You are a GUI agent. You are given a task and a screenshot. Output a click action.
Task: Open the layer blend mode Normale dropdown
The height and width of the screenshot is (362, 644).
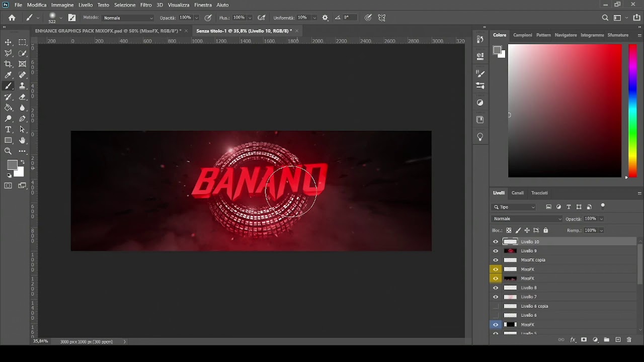click(x=527, y=219)
